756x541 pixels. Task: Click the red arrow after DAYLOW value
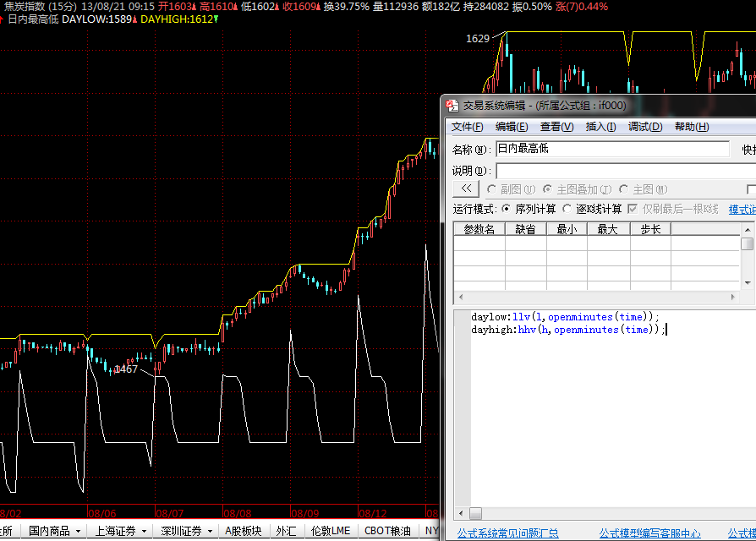pyautogui.click(x=135, y=19)
